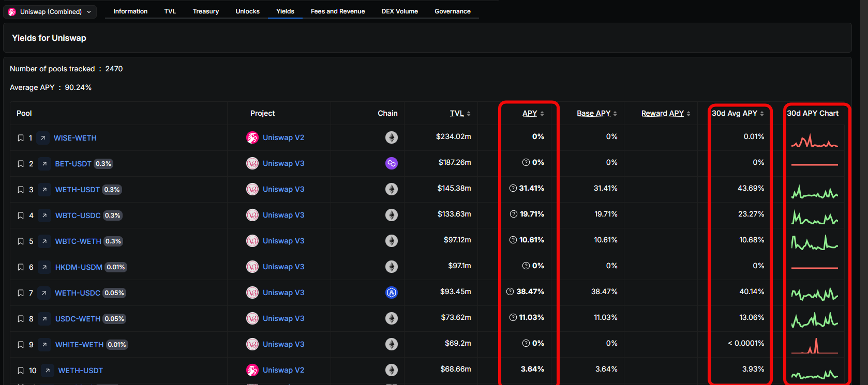Click the Arbitrum chain icon in WETH-USDC row
The width and height of the screenshot is (868, 385).
point(391,292)
